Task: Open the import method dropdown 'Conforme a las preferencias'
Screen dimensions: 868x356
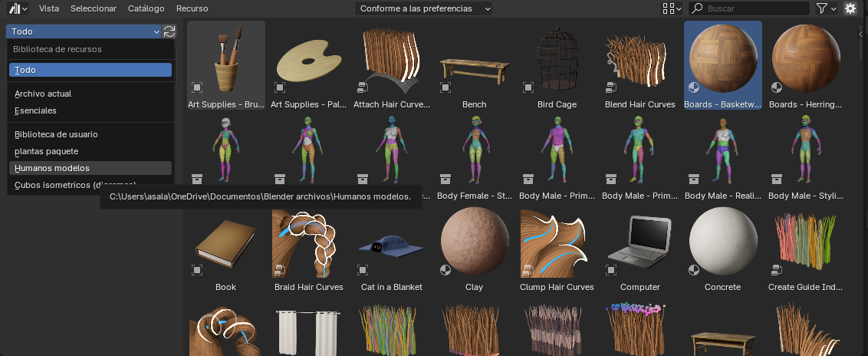Action: (423, 8)
